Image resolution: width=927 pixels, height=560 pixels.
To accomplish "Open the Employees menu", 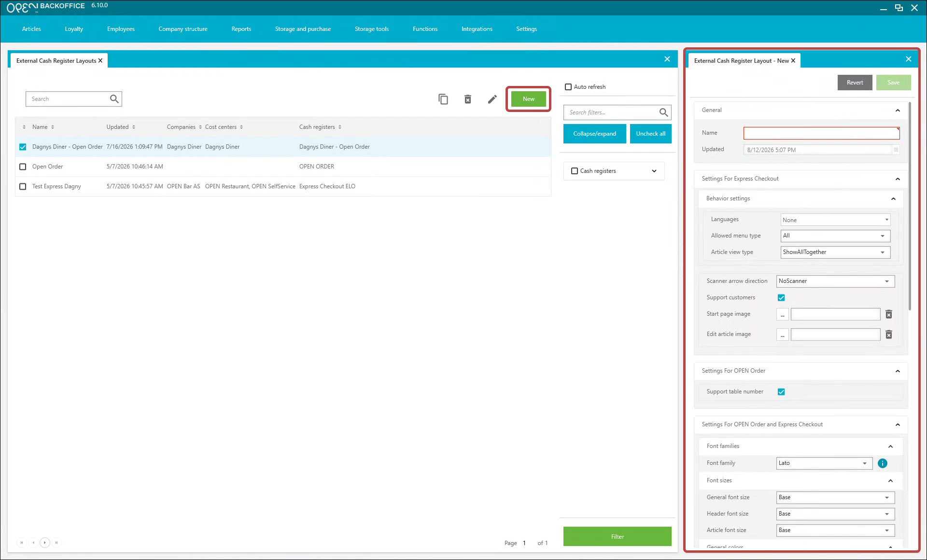I will click(121, 29).
